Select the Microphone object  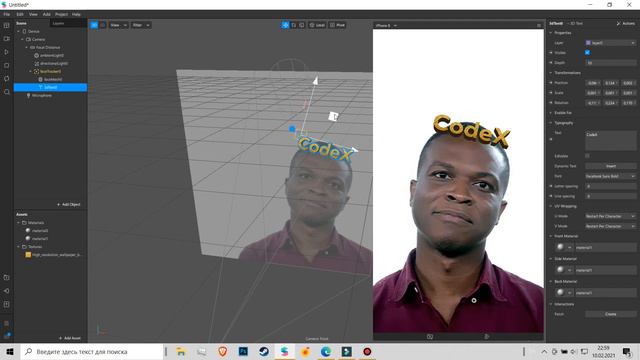click(41, 96)
